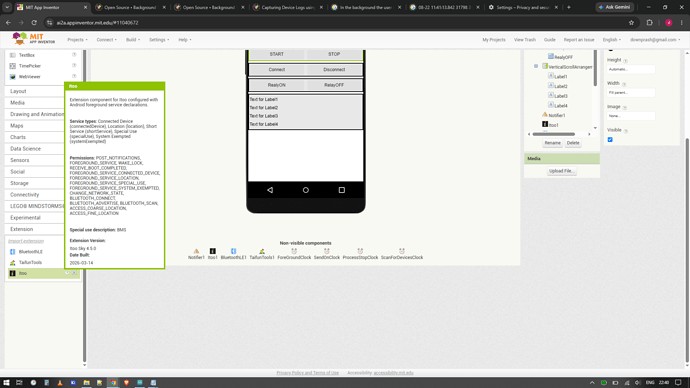The height and width of the screenshot is (388, 690).
Task: Select BluetoothLE1 non-visible component below viewer
Action: click(x=233, y=254)
